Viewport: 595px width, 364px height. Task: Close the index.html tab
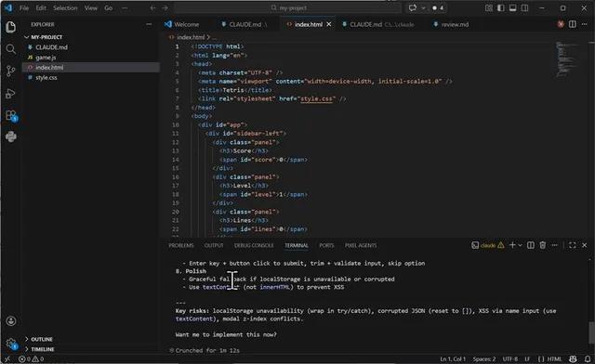click(x=328, y=24)
